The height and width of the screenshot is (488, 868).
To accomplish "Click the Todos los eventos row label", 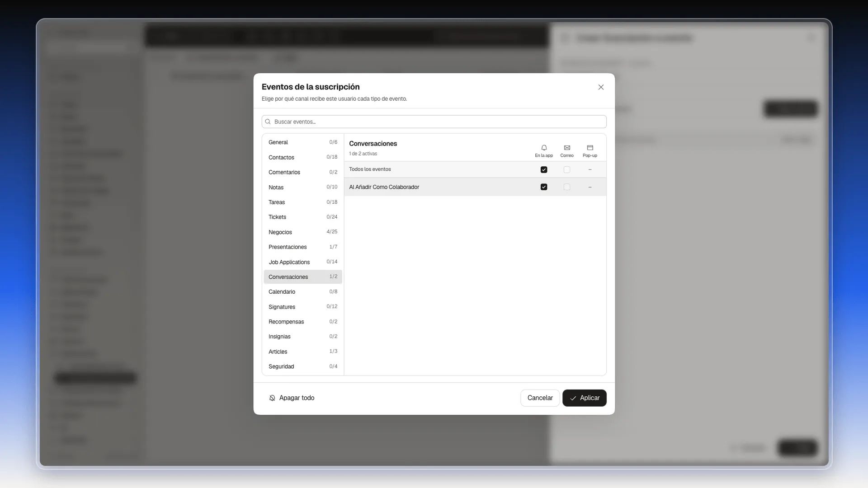I will tap(370, 169).
